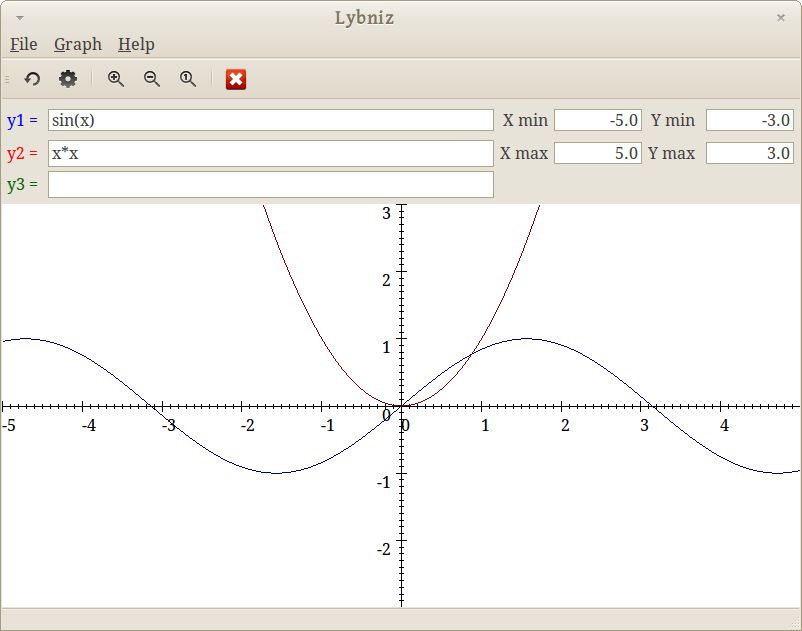Screen dimensions: 802x631
Task: Zoom out using the magnifier minus icon
Action: [152, 79]
